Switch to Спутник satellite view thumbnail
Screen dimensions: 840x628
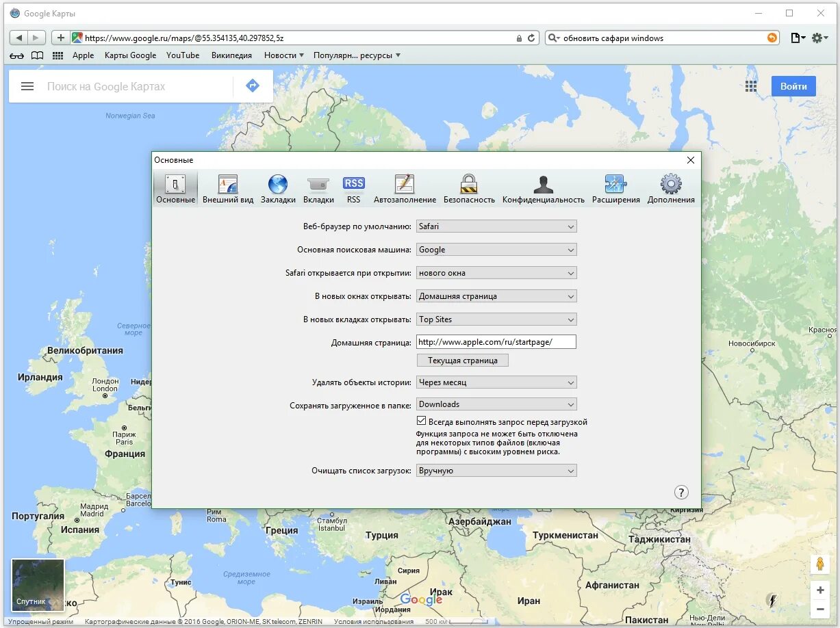pyautogui.click(x=38, y=585)
